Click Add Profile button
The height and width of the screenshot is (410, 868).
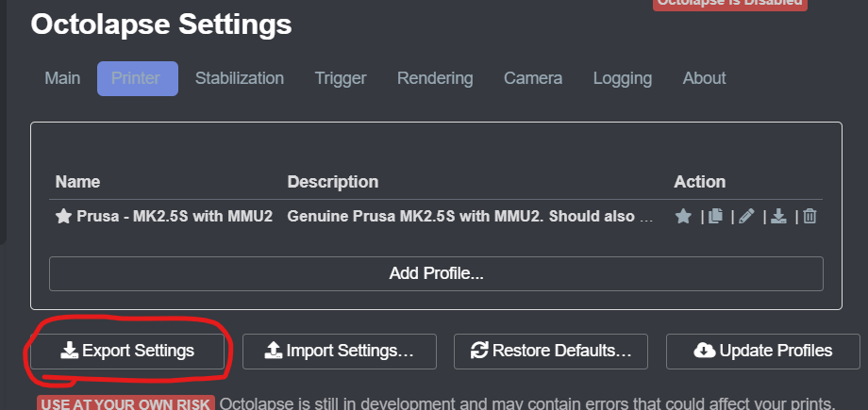[436, 274]
